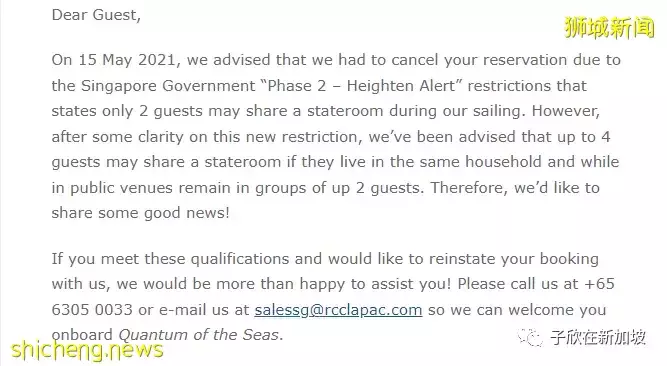667x366 pixels.
Task: Click the 子欣在新加坡 account name
Action: 598,337
